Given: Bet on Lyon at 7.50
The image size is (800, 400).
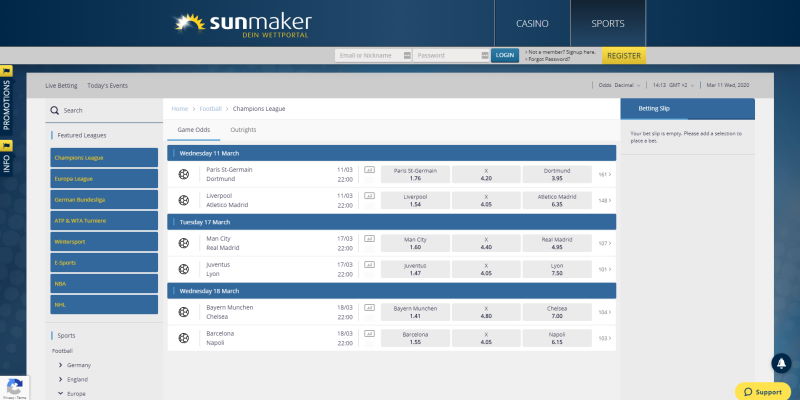Looking at the screenshot, I should pyautogui.click(x=557, y=269).
